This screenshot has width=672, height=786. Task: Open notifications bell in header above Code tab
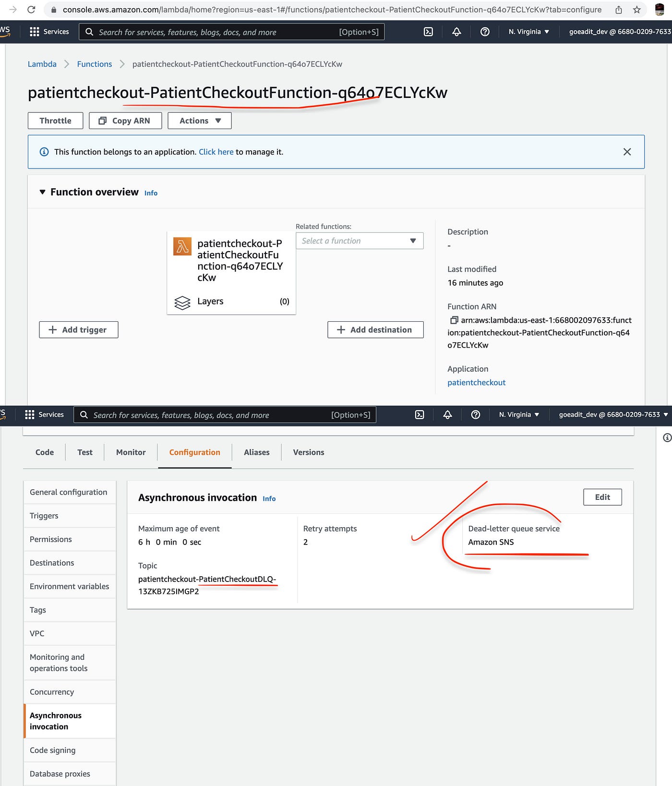[447, 414]
